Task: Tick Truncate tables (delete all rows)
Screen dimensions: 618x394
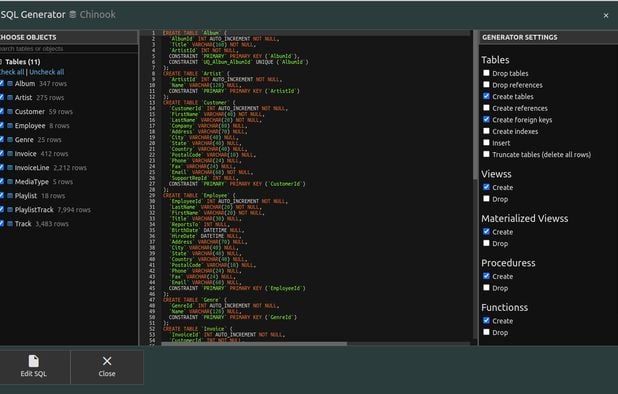Action: point(486,154)
